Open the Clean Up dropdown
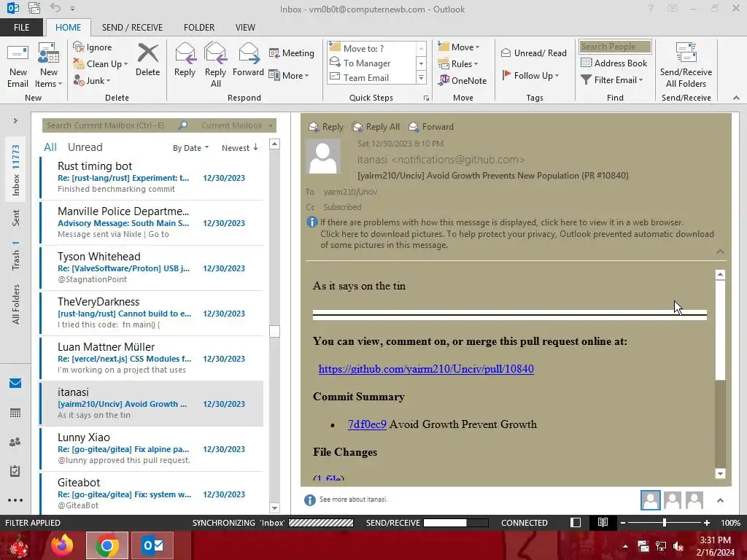The width and height of the screenshot is (747, 560). (100, 64)
